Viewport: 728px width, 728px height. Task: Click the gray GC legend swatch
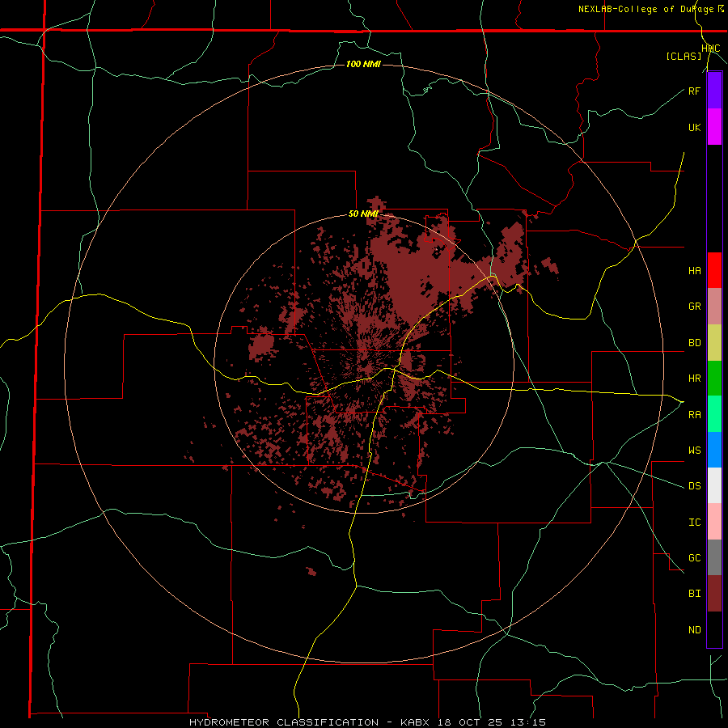tap(714, 557)
